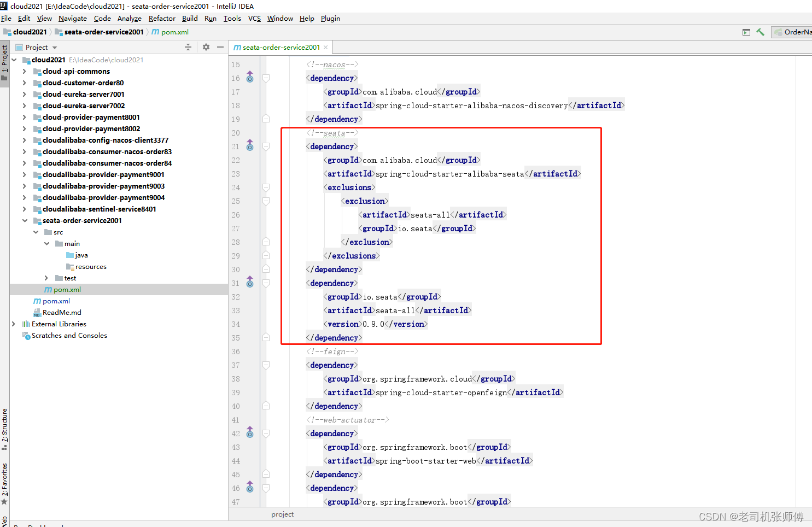Select cloudalibaba-consumer-nacos-order83 module

coord(107,152)
